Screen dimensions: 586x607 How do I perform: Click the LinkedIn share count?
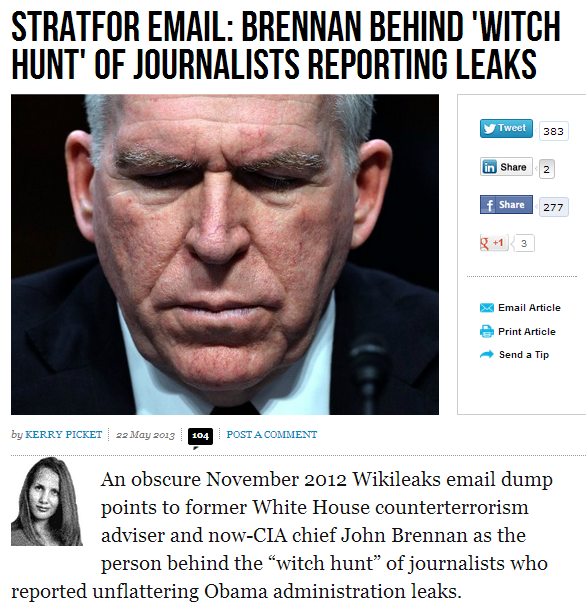click(547, 169)
